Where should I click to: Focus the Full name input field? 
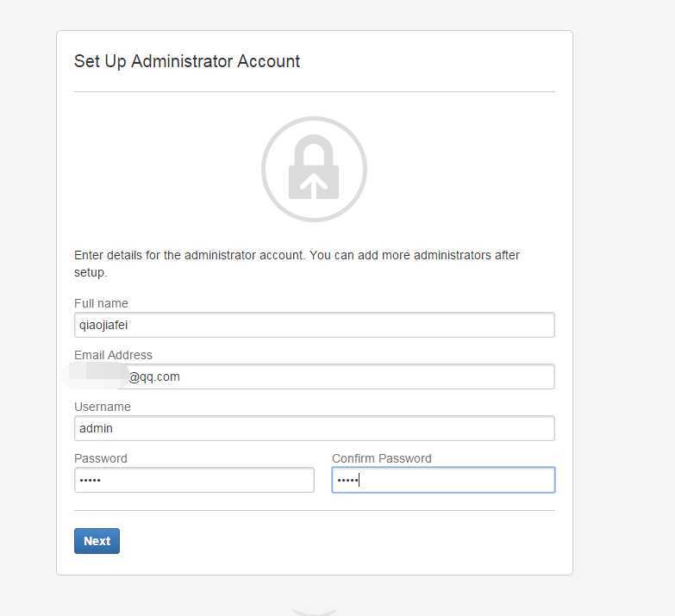tap(315, 325)
